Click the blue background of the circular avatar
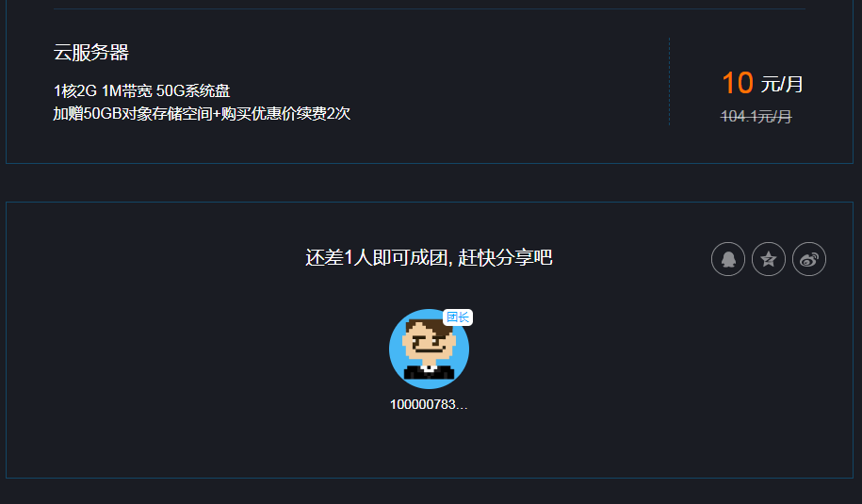Viewport: 862px width, 504px height. [398, 351]
